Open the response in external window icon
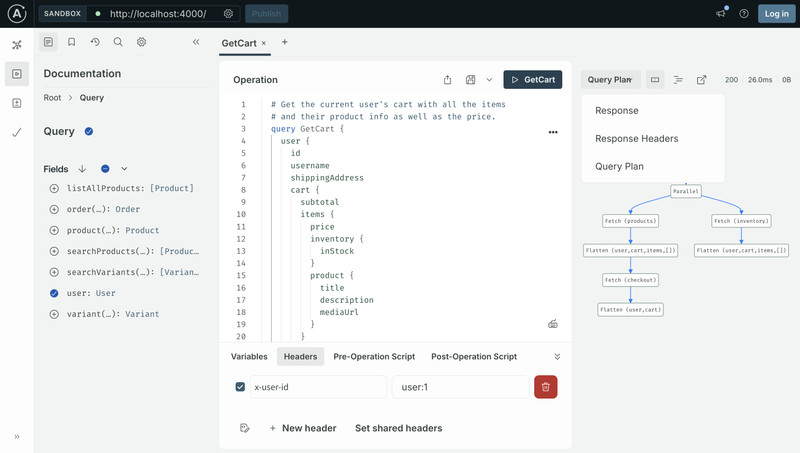 coord(702,80)
